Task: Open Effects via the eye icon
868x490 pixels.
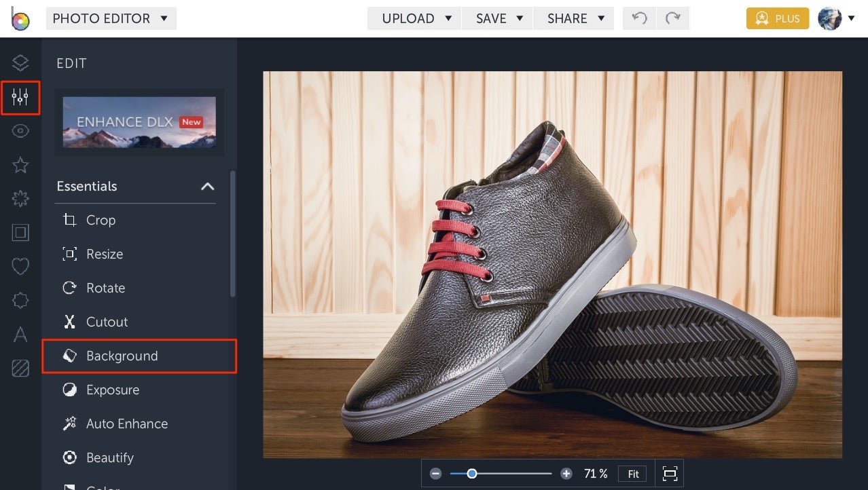Action: [x=20, y=130]
